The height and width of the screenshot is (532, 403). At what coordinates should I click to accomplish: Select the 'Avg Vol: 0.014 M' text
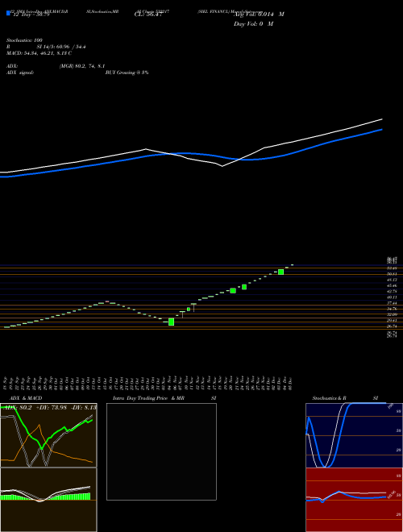(x=259, y=15)
